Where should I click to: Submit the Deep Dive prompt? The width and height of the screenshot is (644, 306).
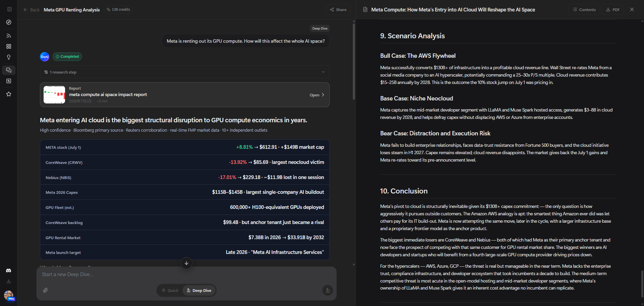pyautogui.click(x=328, y=290)
